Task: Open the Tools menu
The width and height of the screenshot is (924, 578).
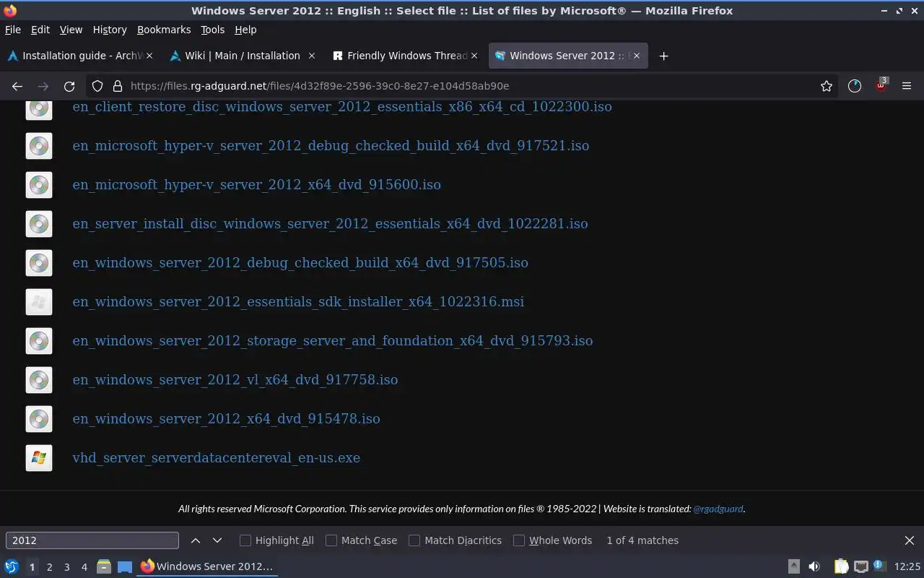Action: [x=212, y=30]
